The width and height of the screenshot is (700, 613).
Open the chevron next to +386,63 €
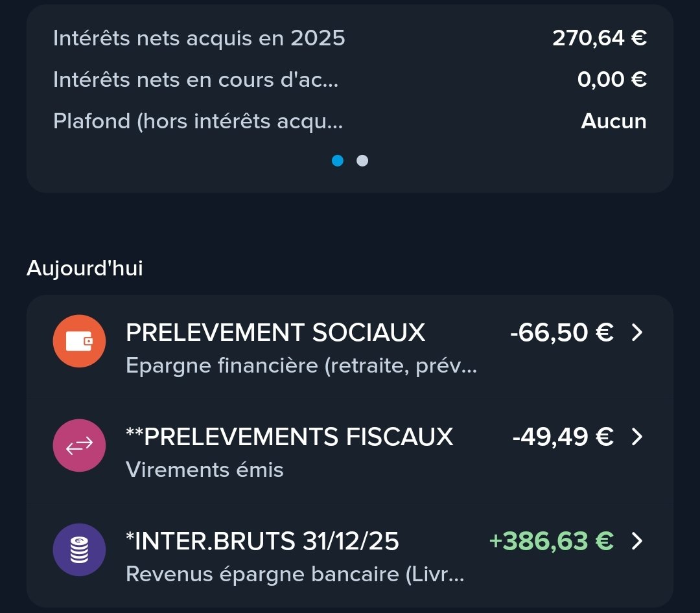click(x=637, y=541)
